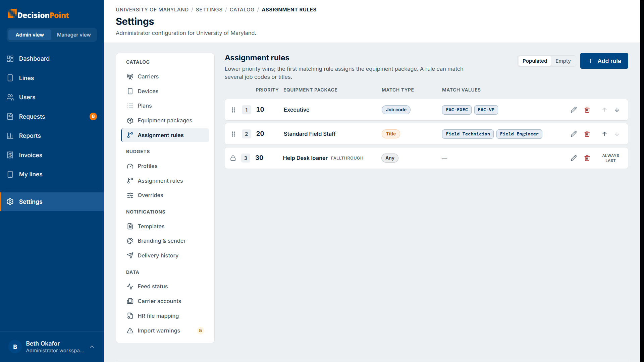Expand the Beth Okafor account menu
This screenshot has width=644, height=362.
pos(52,347)
